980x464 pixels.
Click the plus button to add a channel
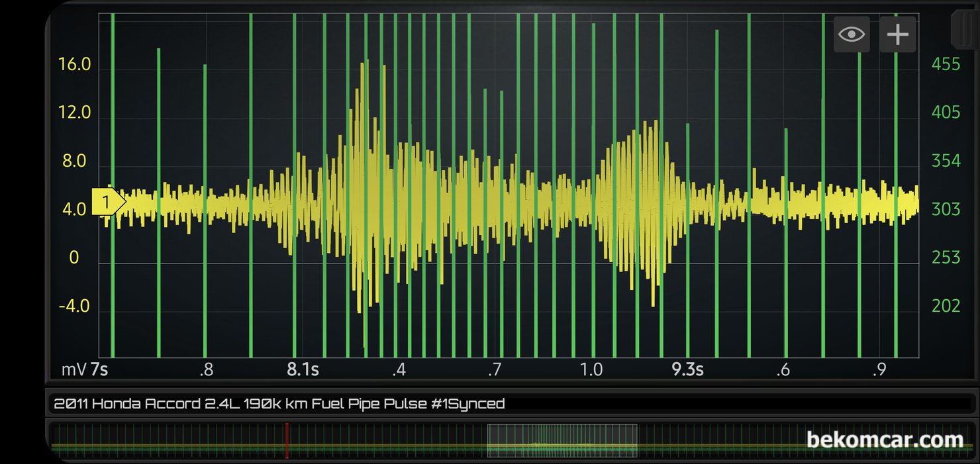(897, 34)
